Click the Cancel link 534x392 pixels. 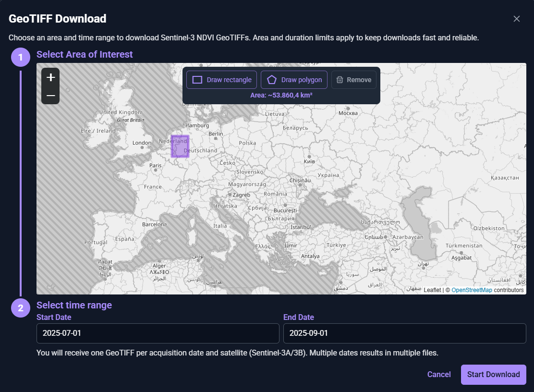[438, 374]
